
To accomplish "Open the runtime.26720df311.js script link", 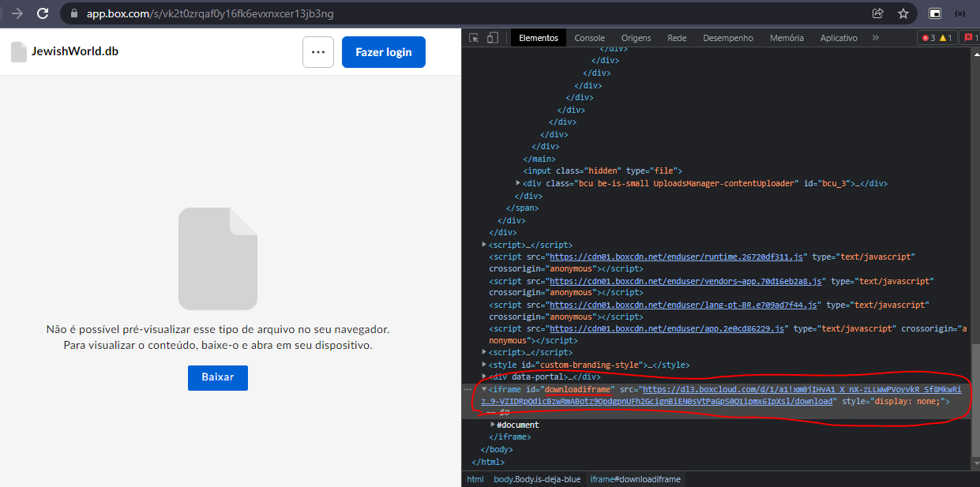I will tap(676, 257).
